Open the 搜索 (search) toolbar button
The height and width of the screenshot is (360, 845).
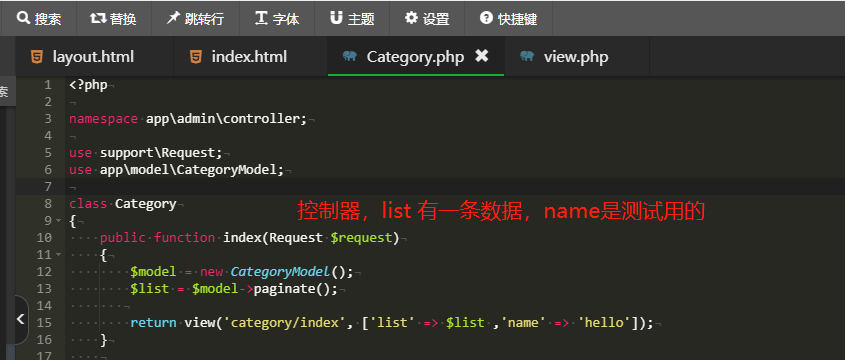coord(39,19)
